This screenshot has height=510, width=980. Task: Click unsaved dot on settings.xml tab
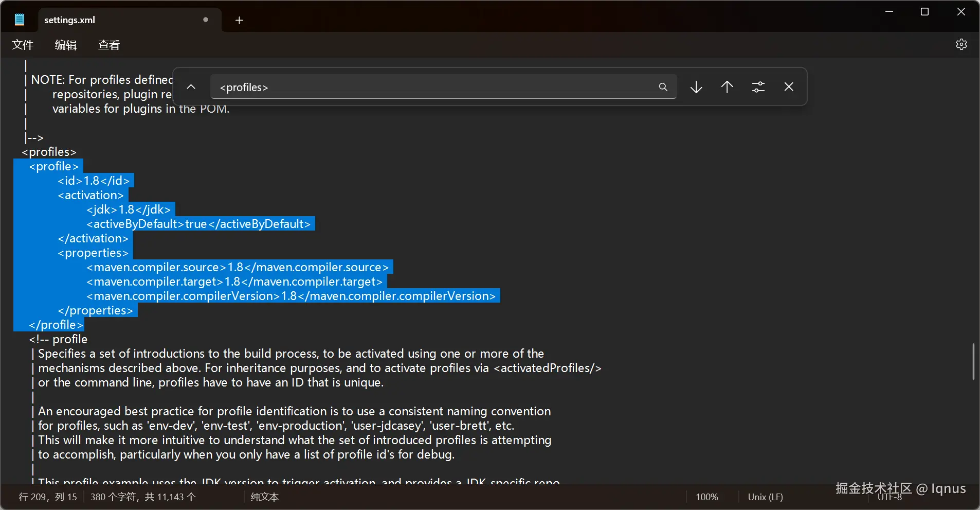pos(206,20)
